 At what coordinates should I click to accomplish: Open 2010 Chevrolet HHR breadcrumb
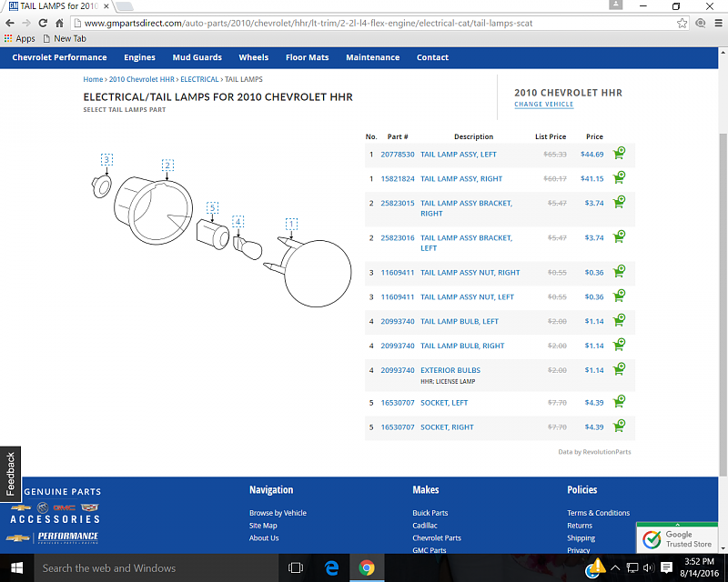pos(142,79)
